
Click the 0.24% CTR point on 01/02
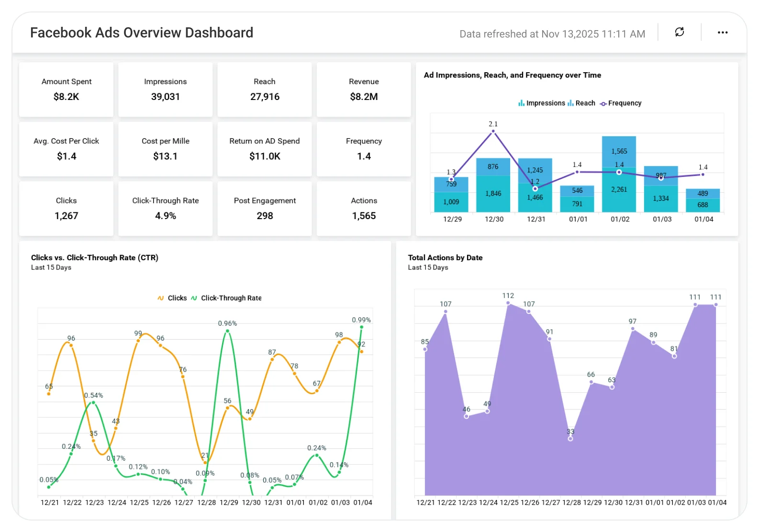coord(317,455)
